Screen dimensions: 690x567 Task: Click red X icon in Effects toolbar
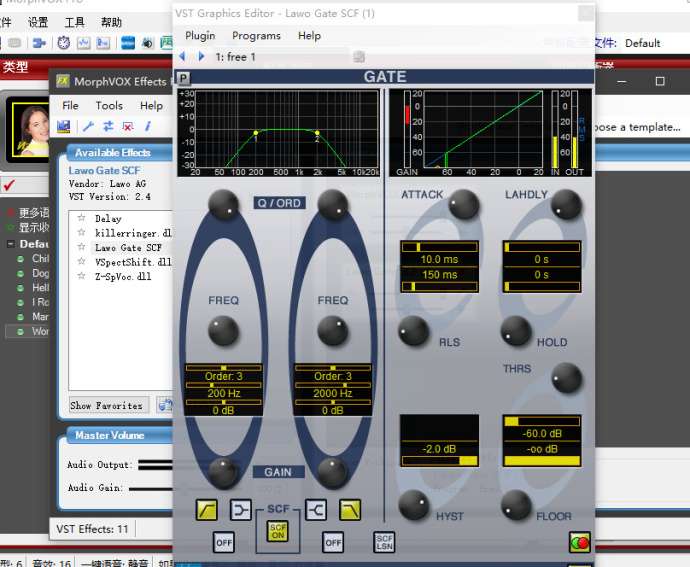(128, 127)
